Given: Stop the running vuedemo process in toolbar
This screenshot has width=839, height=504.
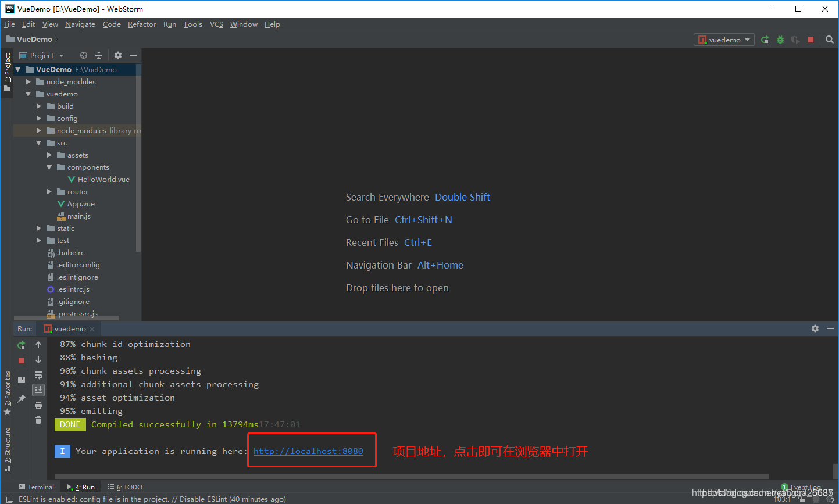Looking at the screenshot, I should tap(811, 40).
